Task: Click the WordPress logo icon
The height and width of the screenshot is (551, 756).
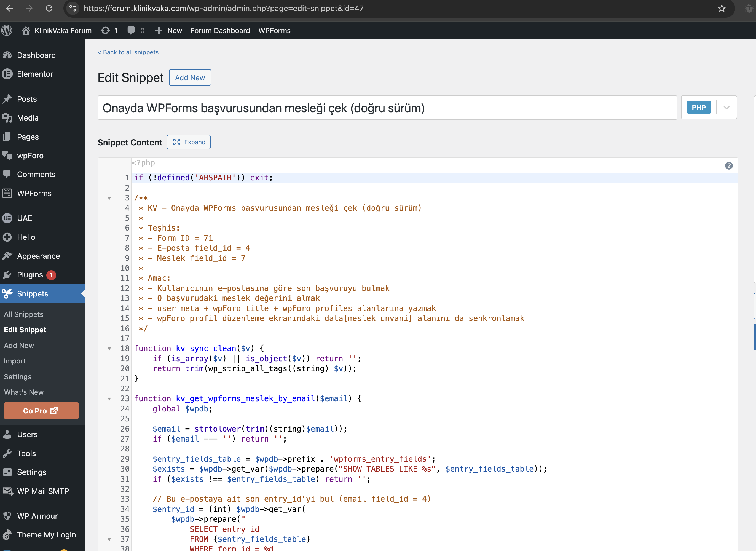Action: (x=7, y=30)
